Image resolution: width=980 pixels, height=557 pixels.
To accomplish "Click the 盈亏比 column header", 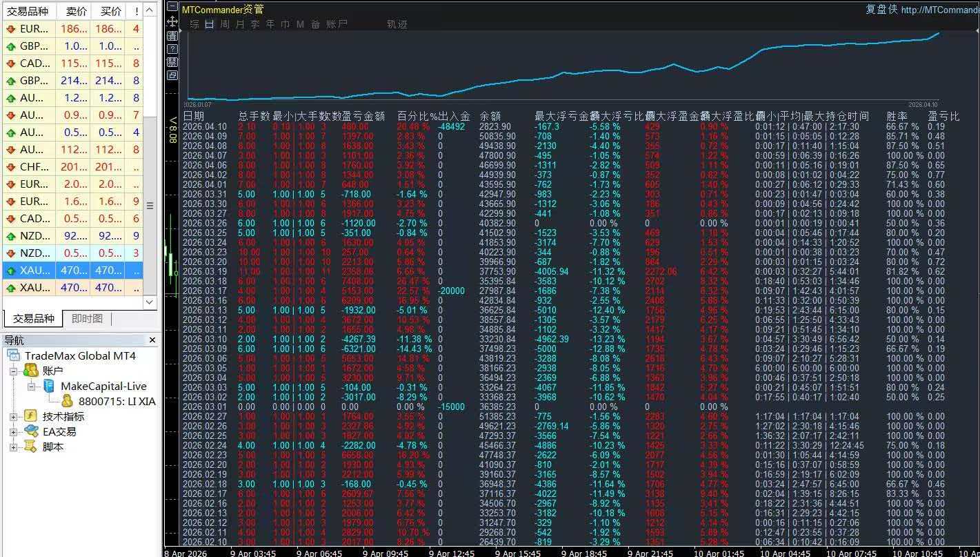I will pyautogui.click(x=943, y=116).
